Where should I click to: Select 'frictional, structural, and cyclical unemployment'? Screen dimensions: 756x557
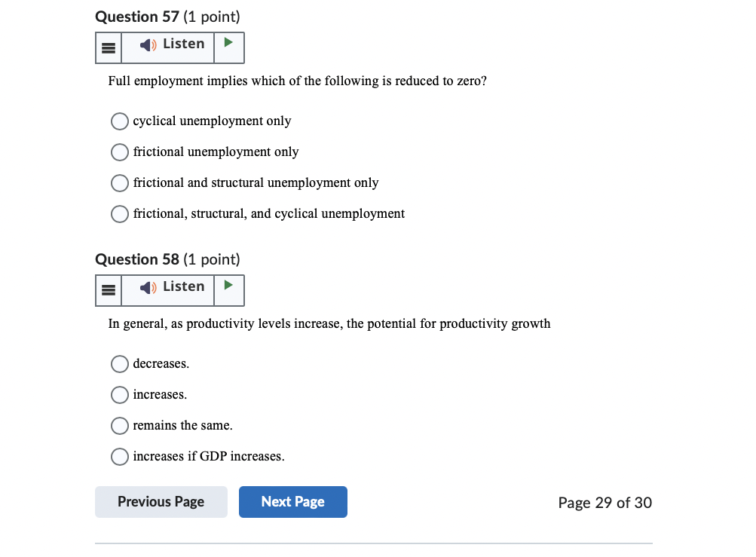pos(119,214)
